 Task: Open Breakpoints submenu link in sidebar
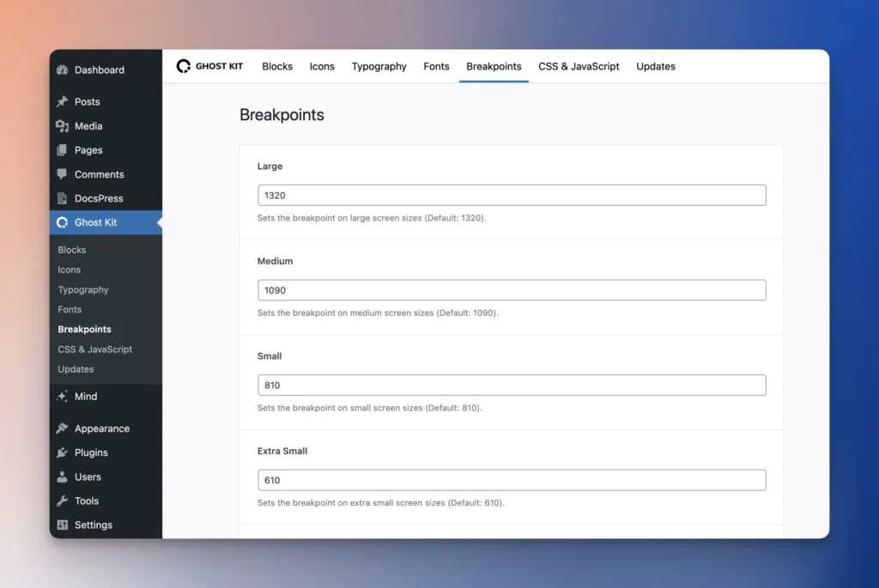click(x=85, y=329)
